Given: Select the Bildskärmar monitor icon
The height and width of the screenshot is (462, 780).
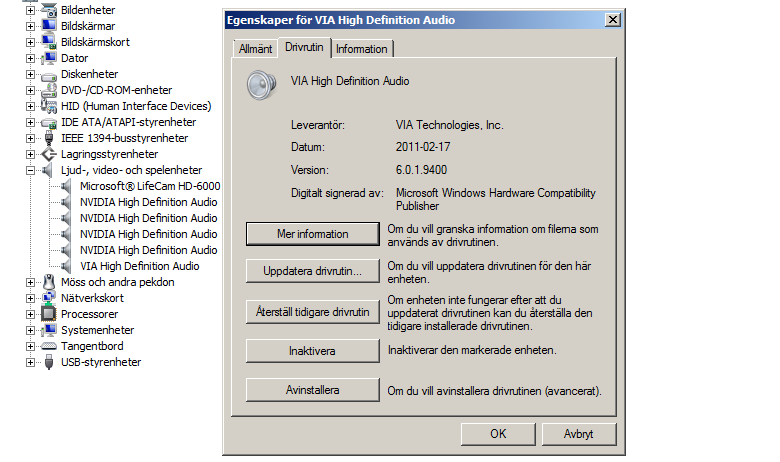Looking at the screenshot, I should (49, 25).
